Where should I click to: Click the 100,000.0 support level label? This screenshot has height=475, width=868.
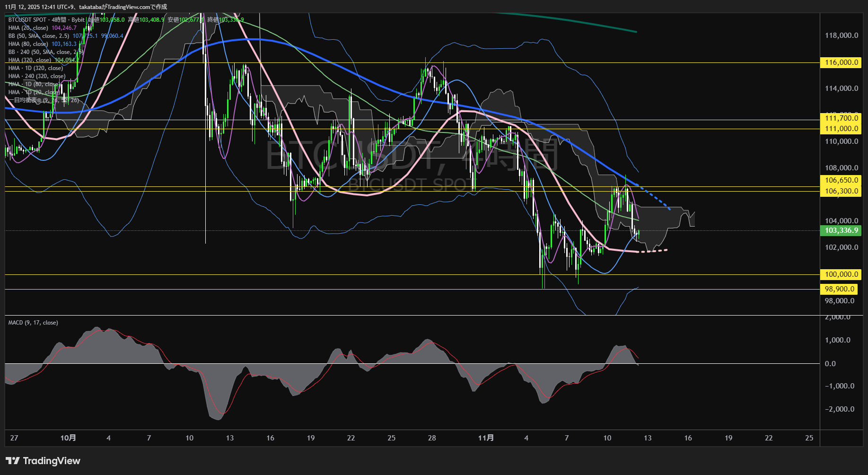tap(841, 274)
